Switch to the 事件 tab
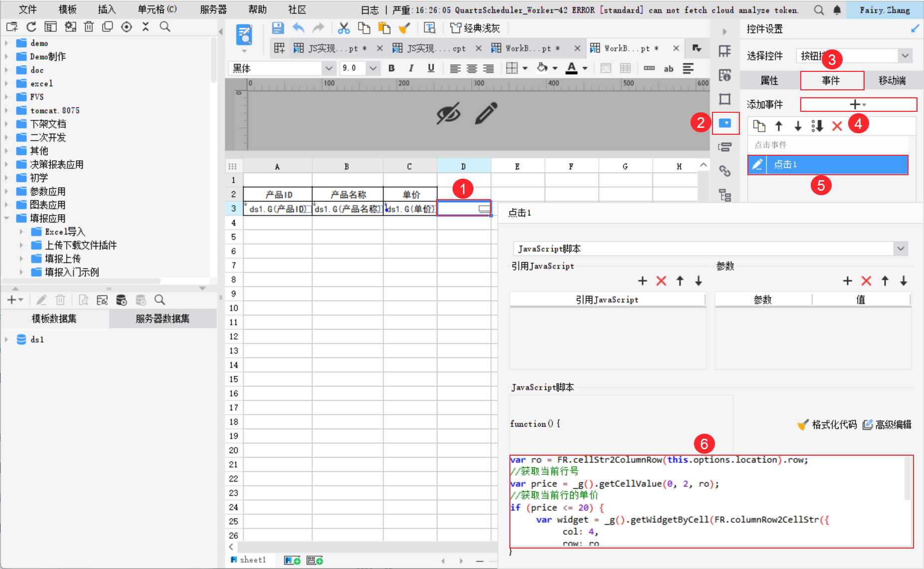This screenshot has height=569, width=924. 831,80
